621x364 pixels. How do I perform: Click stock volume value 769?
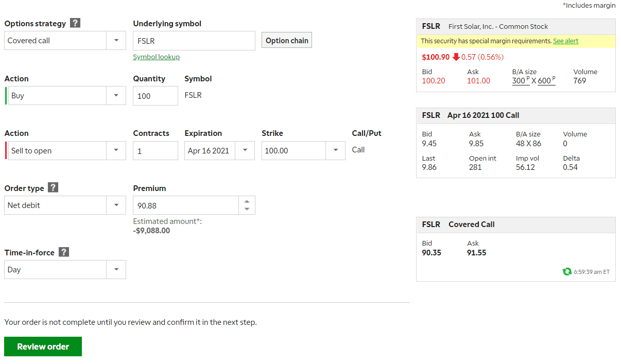click(580, 81)
